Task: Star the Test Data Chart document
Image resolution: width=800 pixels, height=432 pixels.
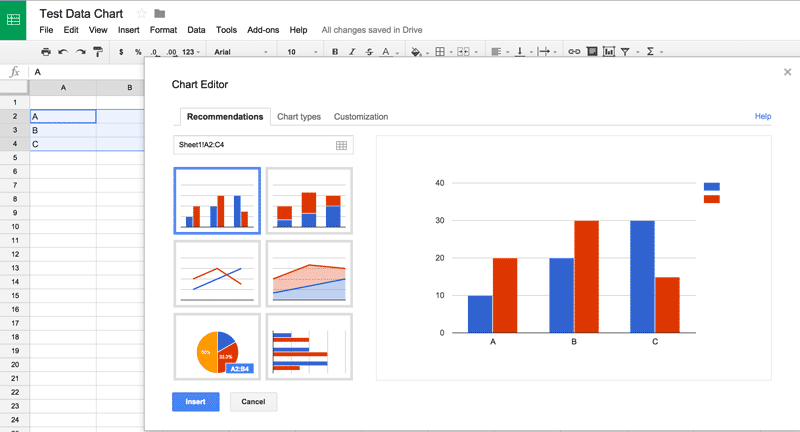Action: click(141, 14)
